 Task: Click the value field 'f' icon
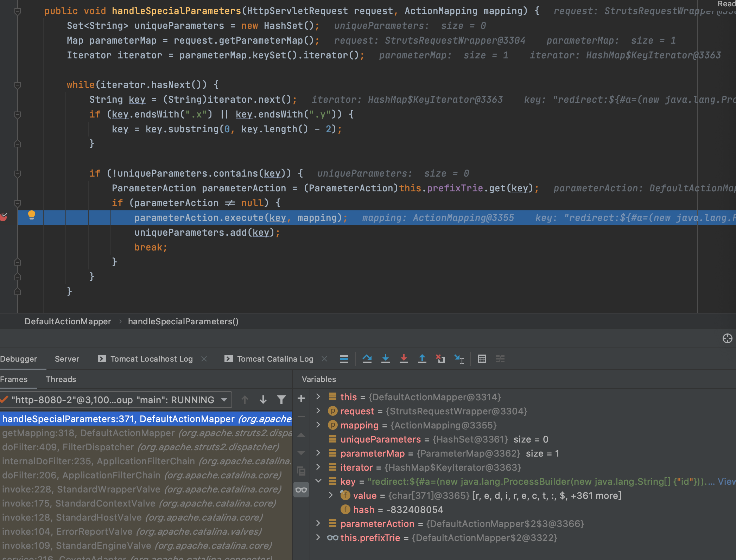click(345, 495)
